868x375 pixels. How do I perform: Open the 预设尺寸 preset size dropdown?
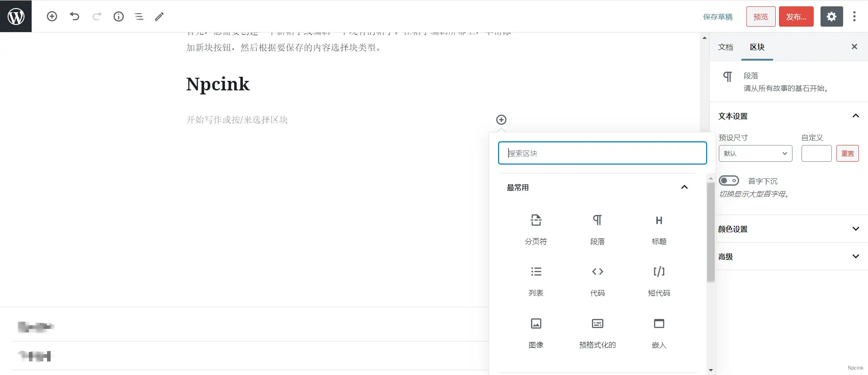pos(755,154)
